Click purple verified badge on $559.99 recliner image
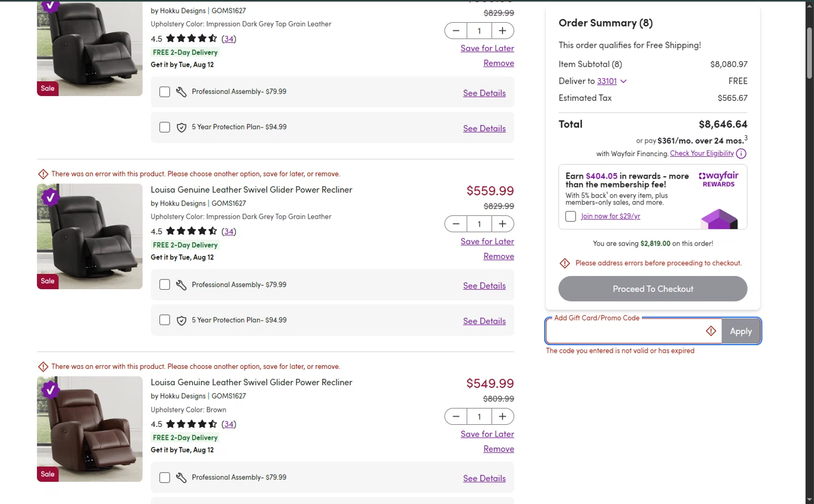 (50, 197)
